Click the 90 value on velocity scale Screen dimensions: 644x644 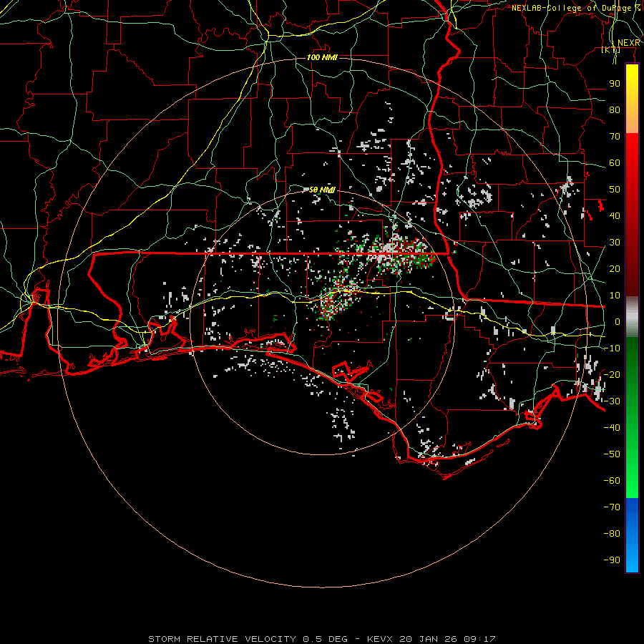[615, 84]
